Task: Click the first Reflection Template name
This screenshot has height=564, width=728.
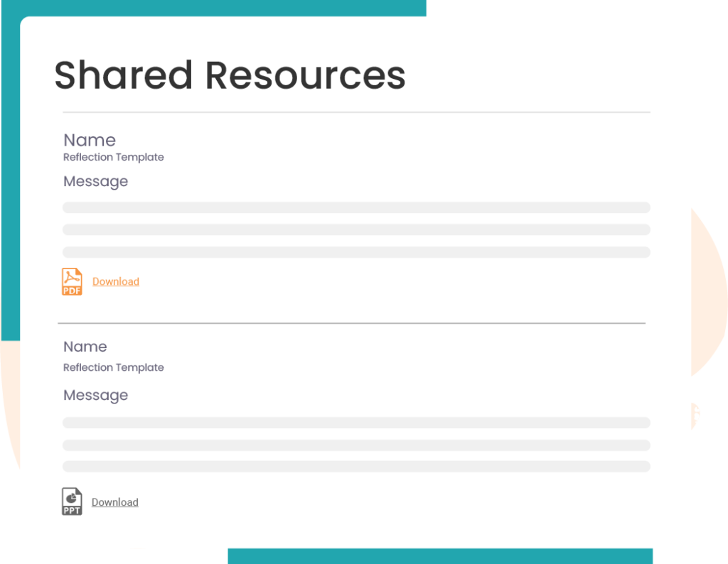Action: (x=113, y=157)
